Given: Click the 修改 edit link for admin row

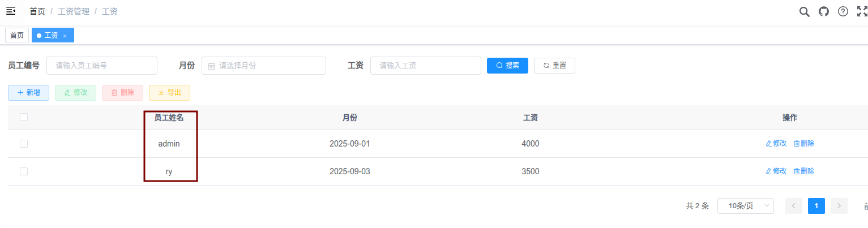Looking at the screenshot, I should tap(776, 144).
